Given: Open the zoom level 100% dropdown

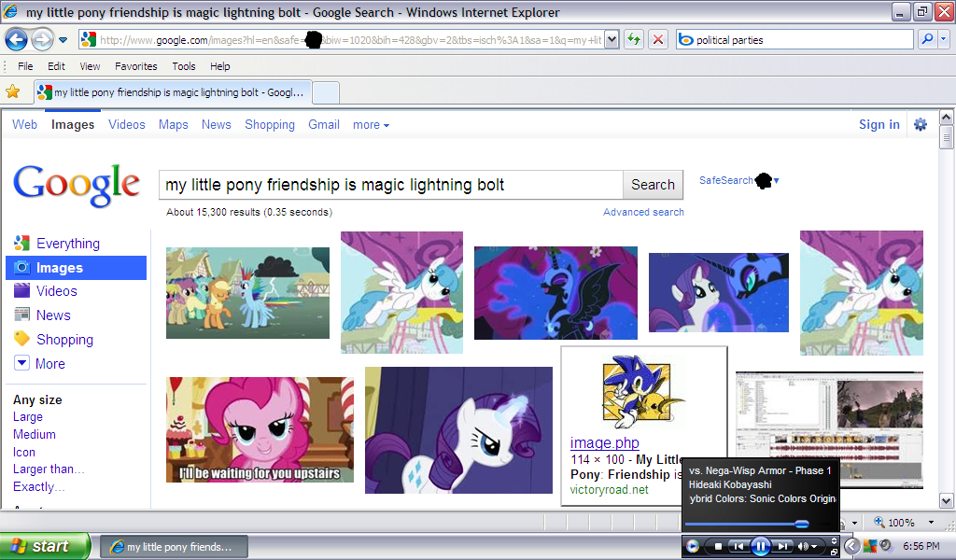Looking at the screenshot, I should pyautogui.click(x=931, y=523).
